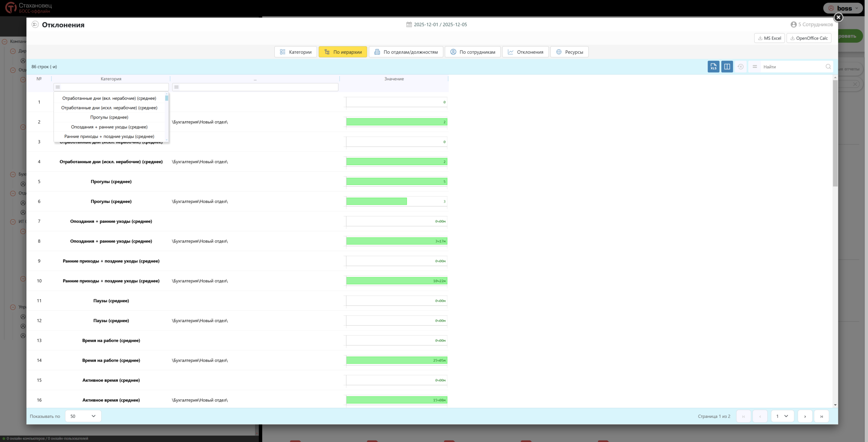Open the page number selector dropdown
Viewport: 868px width, 442px height.
click(x=783, y=416)
